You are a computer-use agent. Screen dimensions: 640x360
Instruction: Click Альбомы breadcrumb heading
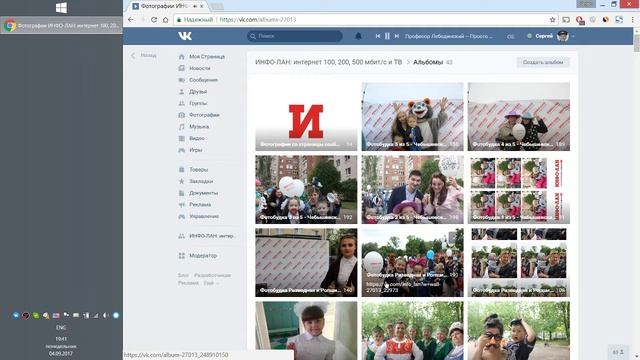point(428,62)
